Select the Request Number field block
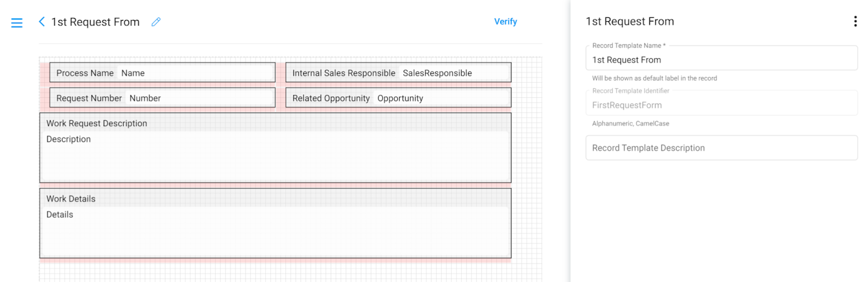The height and width of the screenshot is (282, 868). click(x=162, y=98)
